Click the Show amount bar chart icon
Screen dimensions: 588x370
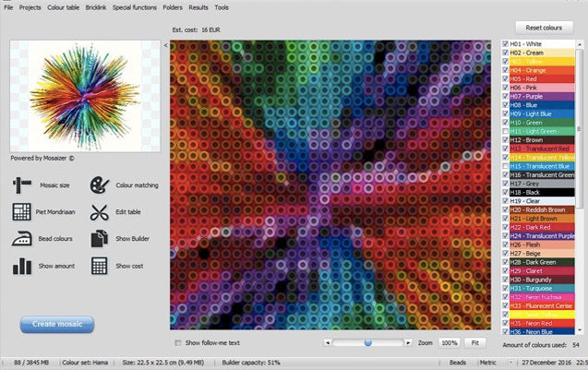tap(22, 266)
